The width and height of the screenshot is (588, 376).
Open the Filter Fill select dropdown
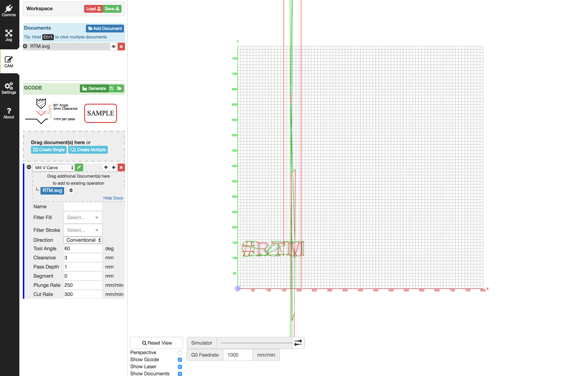(x=83, y=217)
